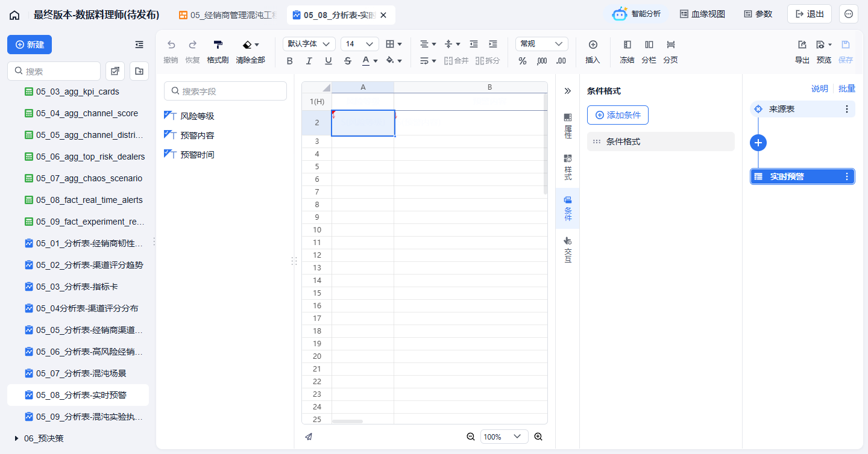Toggle bold formatting
Screen dimensions: 868x454
pyautogui.click(x=290, y=61)
